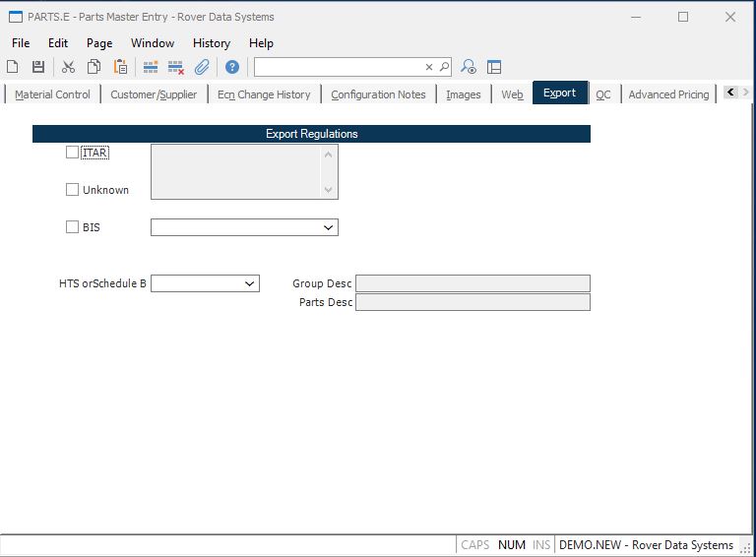Toggle the BIS checkbox

click(x=72, y=227)
